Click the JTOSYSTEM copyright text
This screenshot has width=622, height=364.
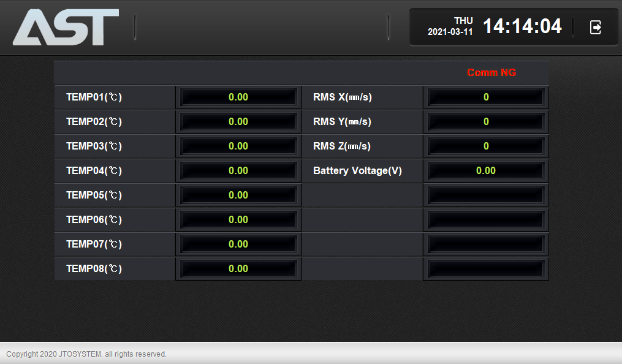(x=86, y=354)
